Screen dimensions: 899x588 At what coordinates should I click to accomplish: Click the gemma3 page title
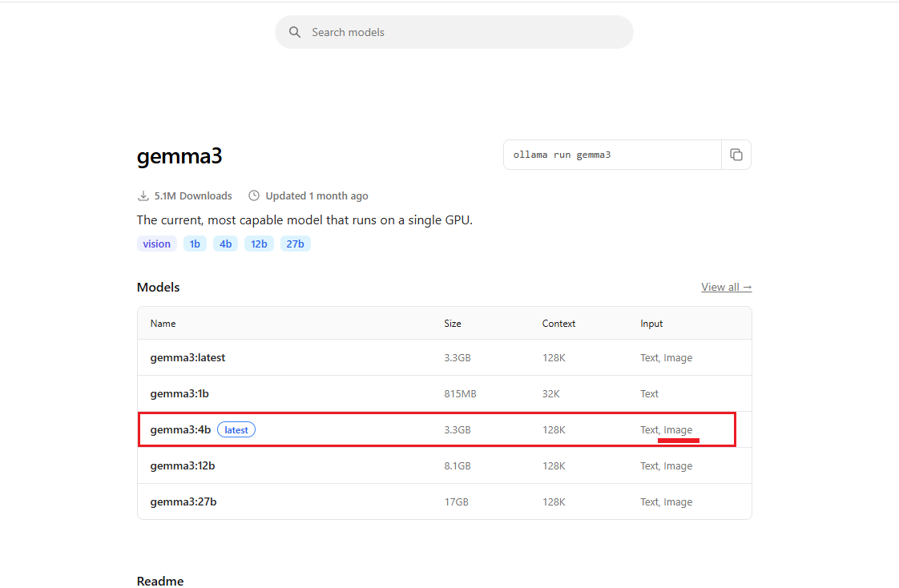[179, 156]
